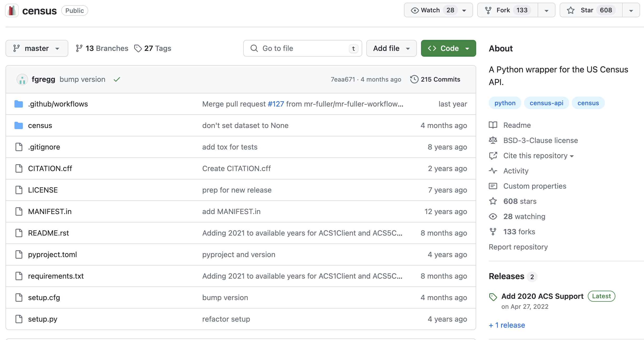Viewport: 644px width, 340px height.
Task: Show the + 1 release link
Action: click(x=507, y=325)
